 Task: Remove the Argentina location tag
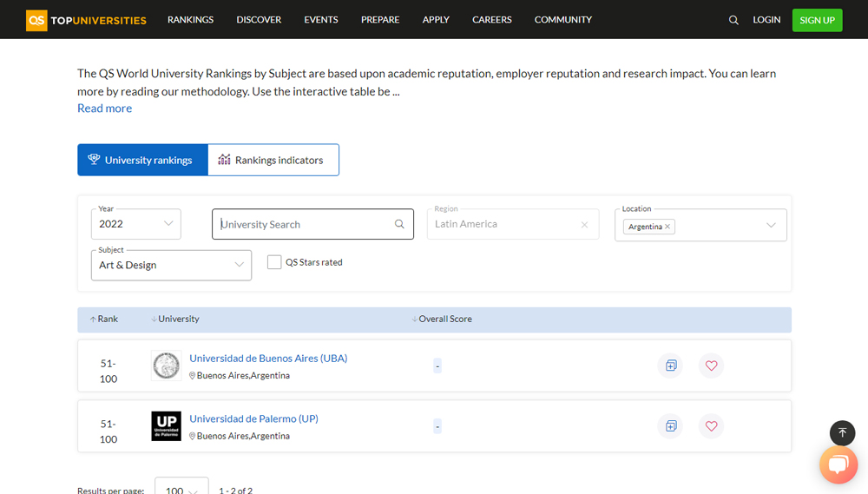point(667,227)
